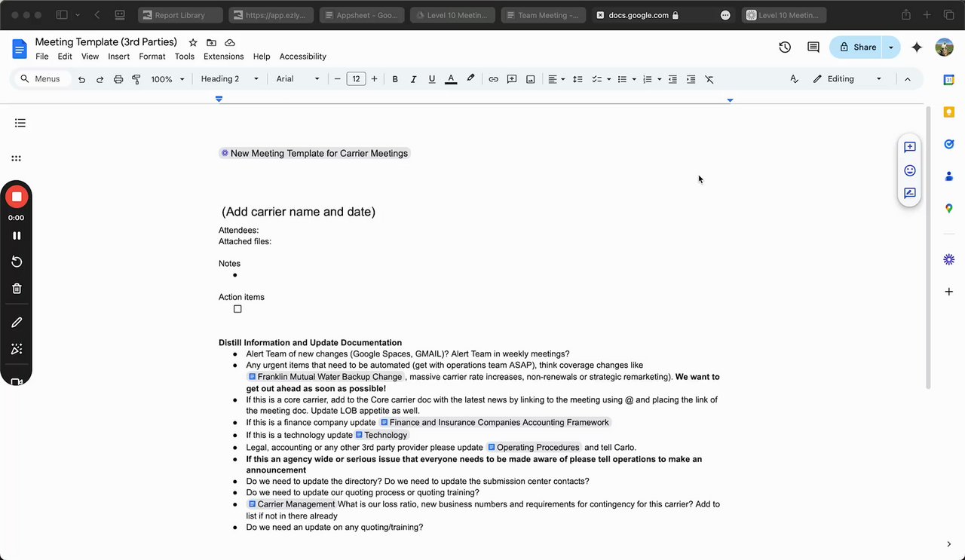Viewport: 965px width, 560px height.
Task: Open the Technology document chip
Action: click(381, 435)
